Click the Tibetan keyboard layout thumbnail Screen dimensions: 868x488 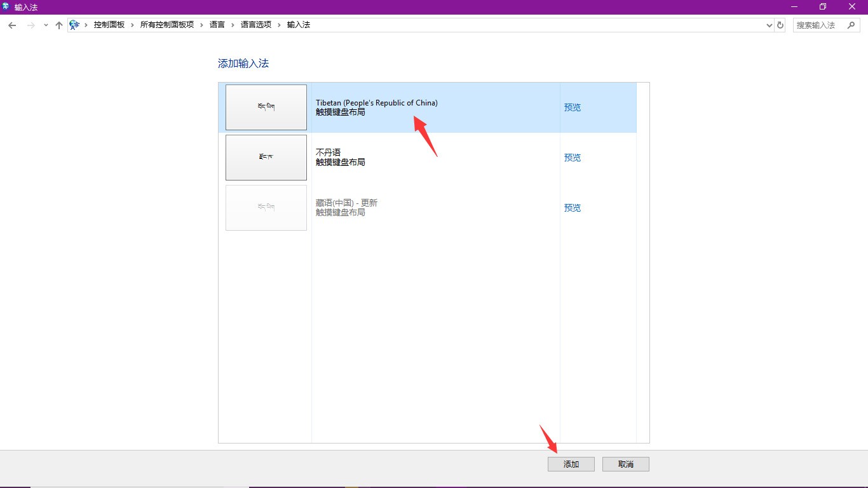(x=266, y=107)
